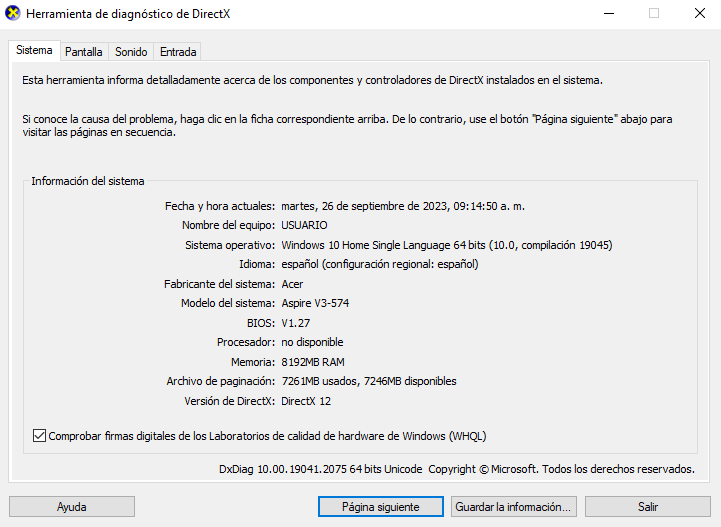The height and width of the screenshot is (527, 721).
Task: Click the Memoria label
Action: pyautogui.click(x=253, y=362)
